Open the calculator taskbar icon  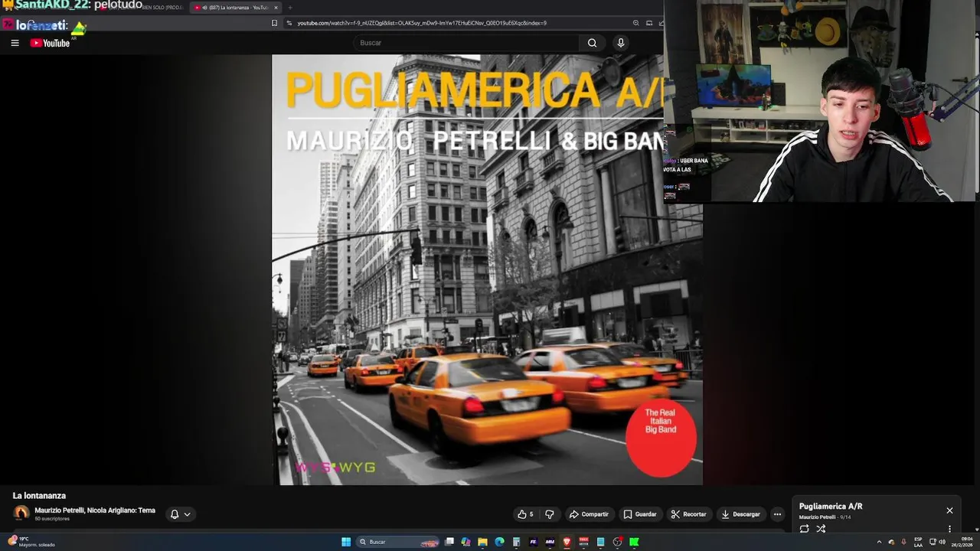[x=516, y=542]
